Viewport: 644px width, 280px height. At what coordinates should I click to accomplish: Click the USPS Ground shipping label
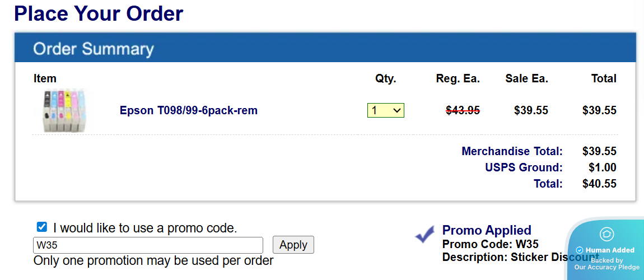[x=524, y=167]
